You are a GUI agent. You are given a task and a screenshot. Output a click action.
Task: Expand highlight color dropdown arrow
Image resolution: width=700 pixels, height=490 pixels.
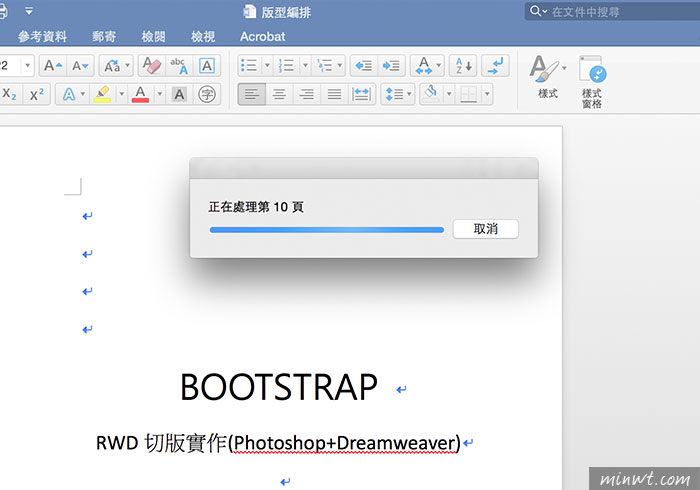point(121,94)
